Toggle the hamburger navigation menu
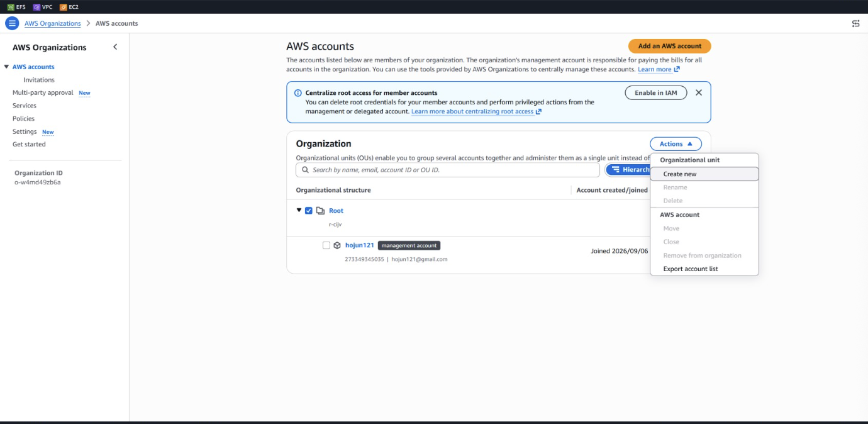The width and height of the screenshot is (868, 424). pos(12,23)
